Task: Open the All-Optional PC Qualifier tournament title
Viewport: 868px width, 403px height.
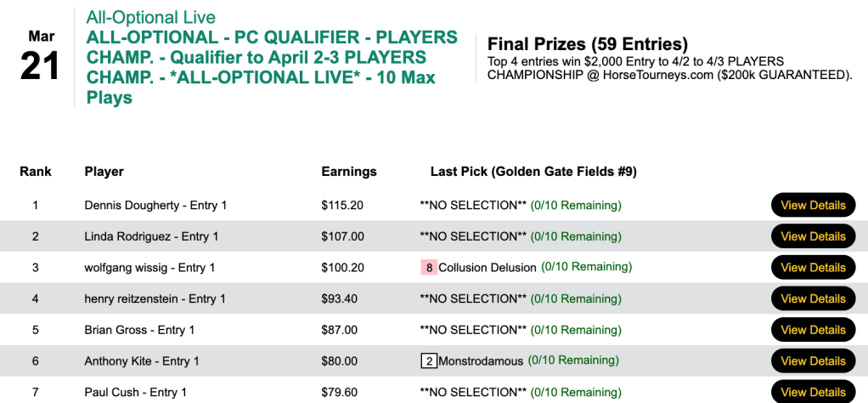Action: (272, 67)
